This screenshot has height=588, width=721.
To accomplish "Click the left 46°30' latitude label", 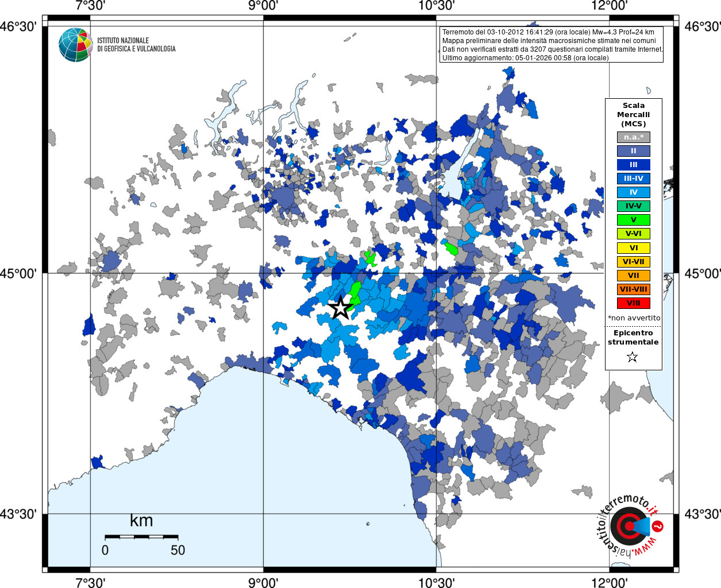I will click(x=18, y=26).
